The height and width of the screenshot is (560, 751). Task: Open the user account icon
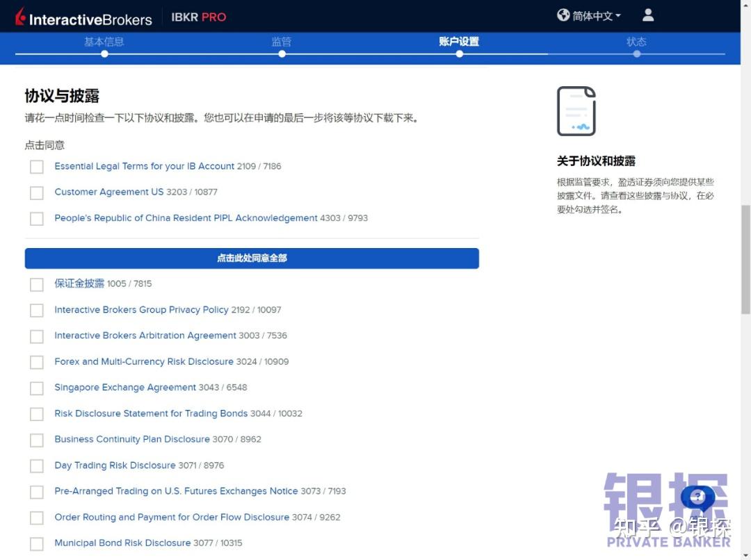[647, 15]
